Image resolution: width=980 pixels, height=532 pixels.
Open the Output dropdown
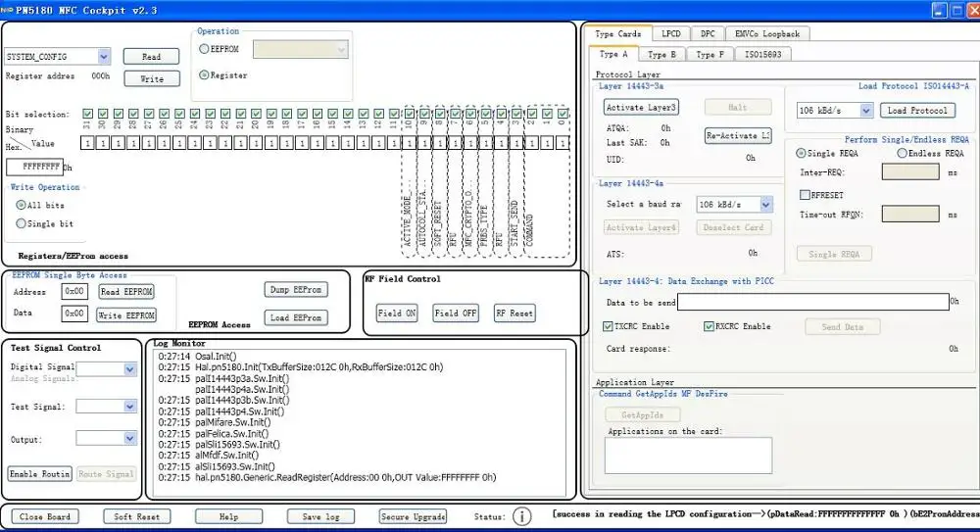tap(129, 438)
